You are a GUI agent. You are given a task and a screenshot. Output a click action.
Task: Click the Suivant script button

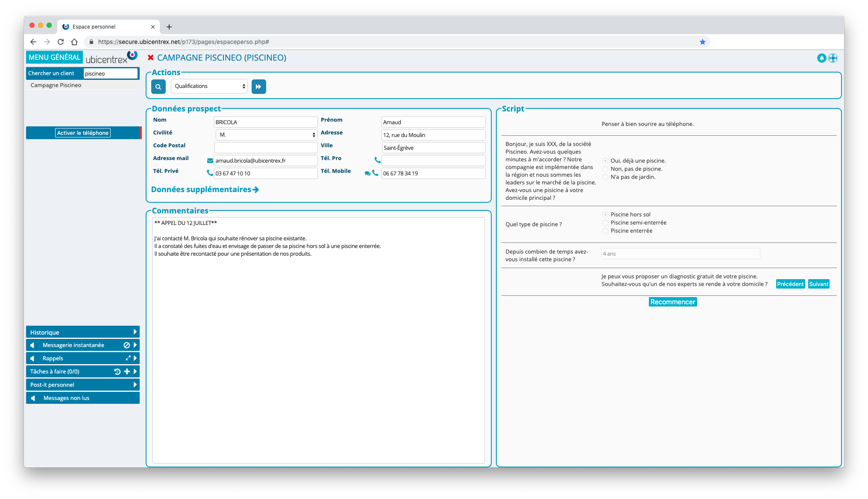818,284
